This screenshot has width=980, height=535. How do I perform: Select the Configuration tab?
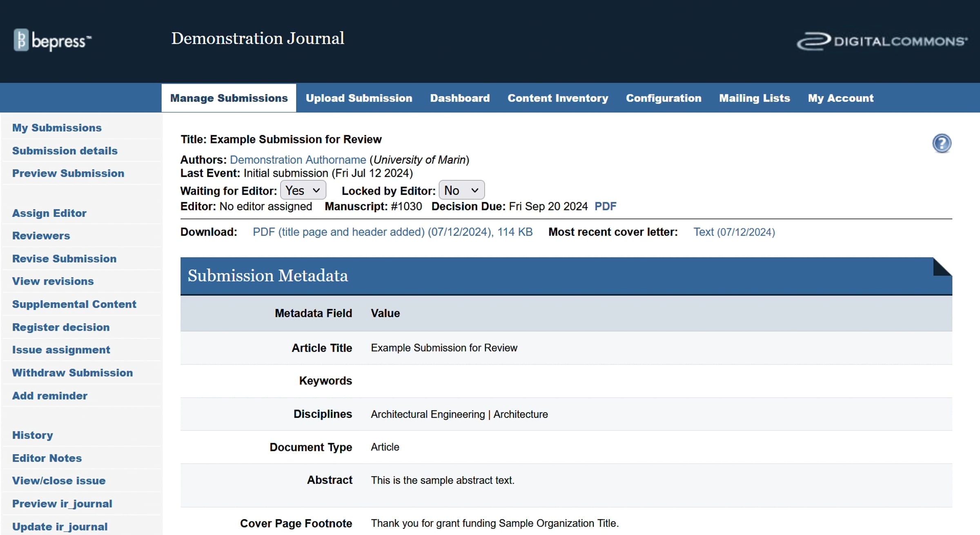(664, 98)
